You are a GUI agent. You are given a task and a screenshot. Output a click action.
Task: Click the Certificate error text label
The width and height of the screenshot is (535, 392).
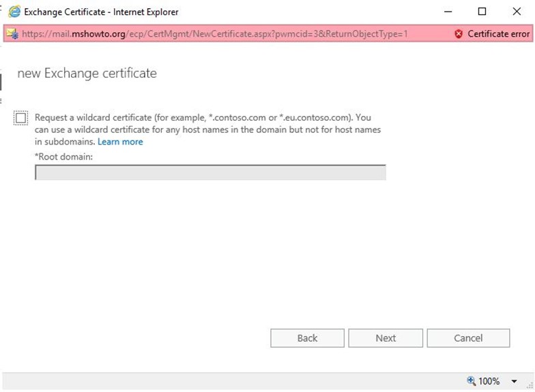click(498, 34)
